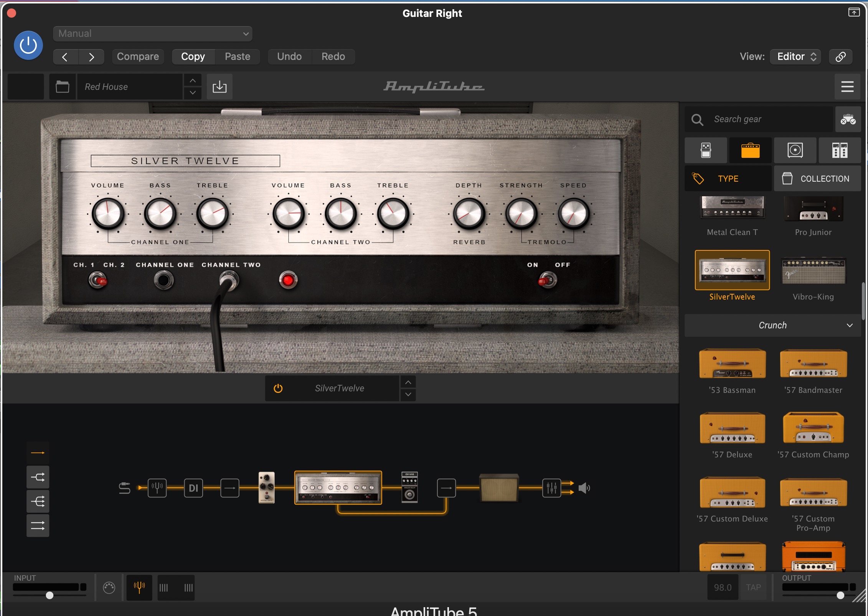Select the three-way split signal chain layout
This screenshot has width=868, height=616.
point(38,502)
